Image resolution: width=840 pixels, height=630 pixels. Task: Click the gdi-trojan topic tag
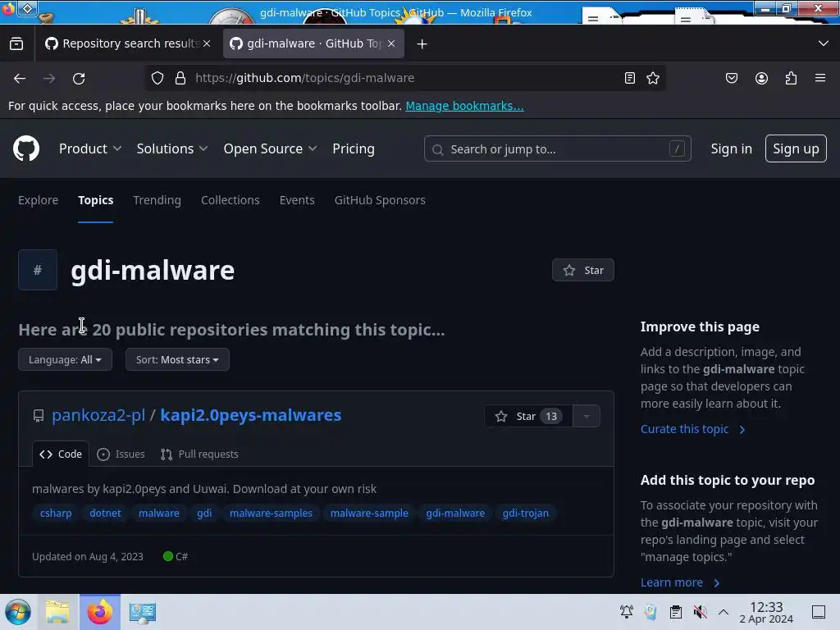(x=526, y=514)
